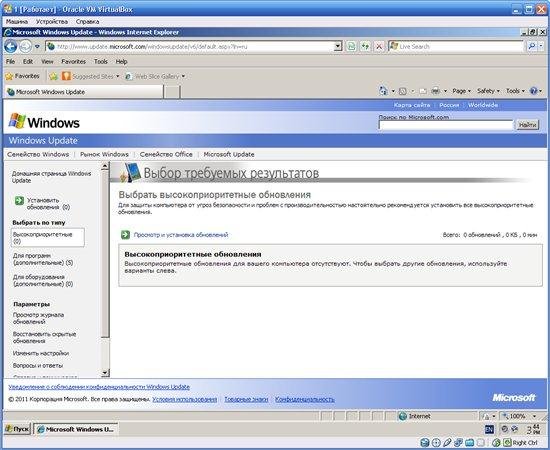550x450 pixels.
Task: Click the Feeds icon in command bar
Action: point(403,91)
